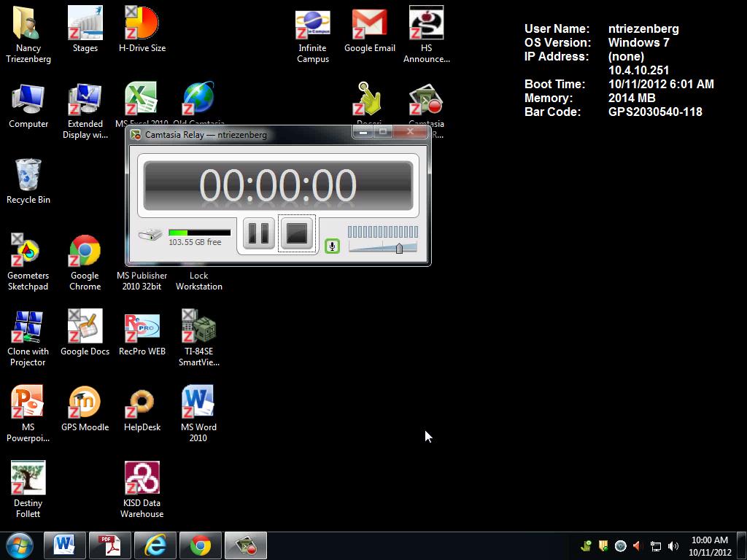Click the speaker volume tray icon
Screen dimensions: 747x560
coord(673,546)
